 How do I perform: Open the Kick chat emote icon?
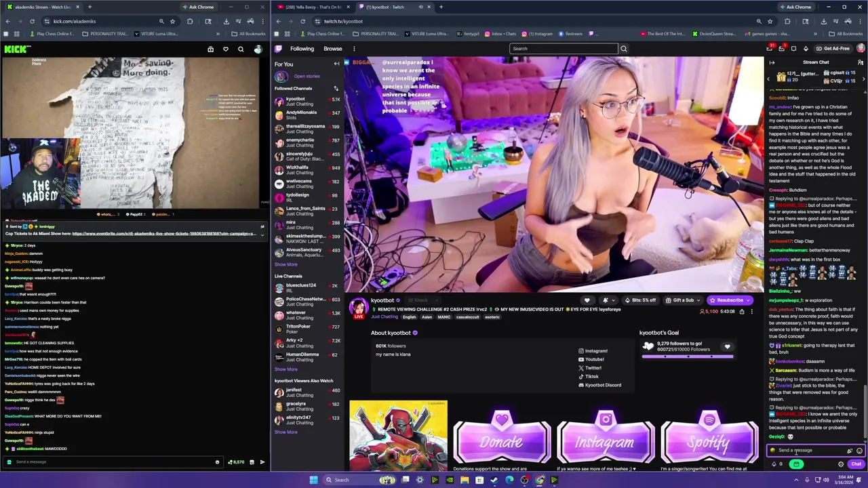pyautogui.click(x=217, y=462)
